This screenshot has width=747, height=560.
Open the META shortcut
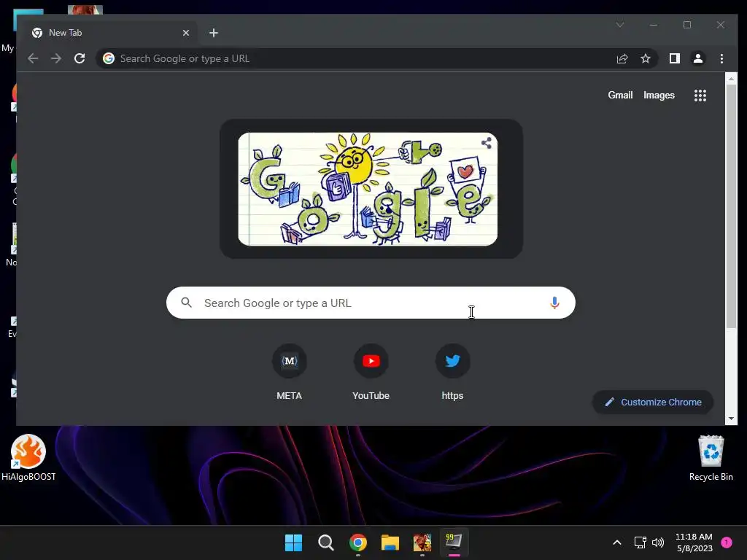click(x=289, y=373)
